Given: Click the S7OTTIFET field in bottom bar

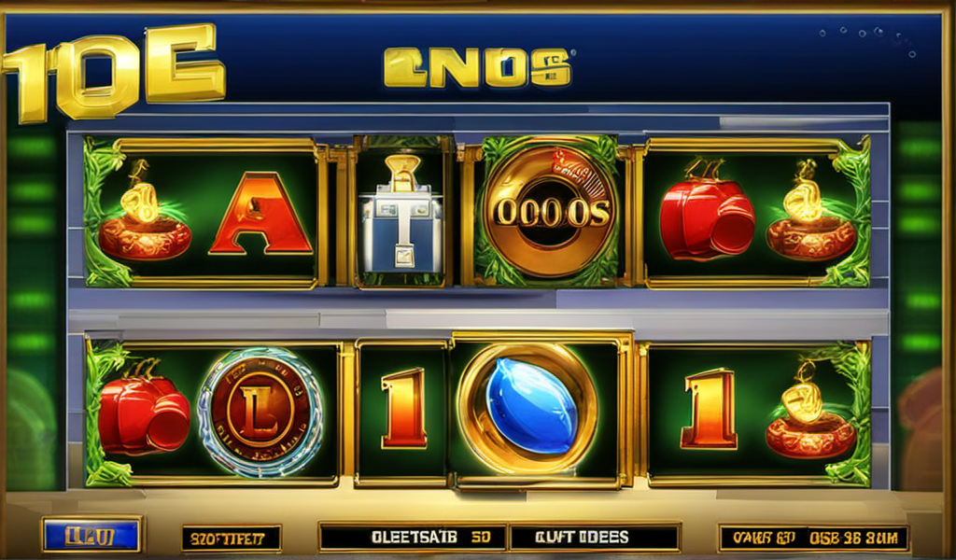Looking at the screenshot, I should click(232, 539).
